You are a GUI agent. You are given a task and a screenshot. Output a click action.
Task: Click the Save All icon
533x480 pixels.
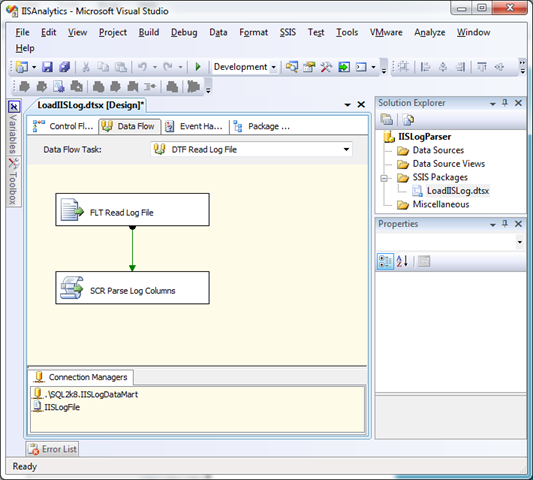tap(65, 67)
